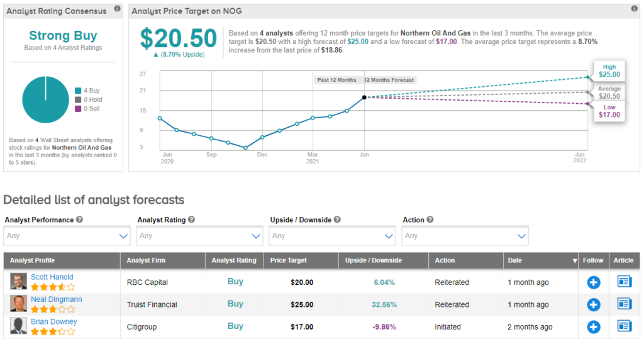The height and width of the screenshot is (339, 644).
Task: Click the teal Buy legend swatch
Action: point(78,91)
